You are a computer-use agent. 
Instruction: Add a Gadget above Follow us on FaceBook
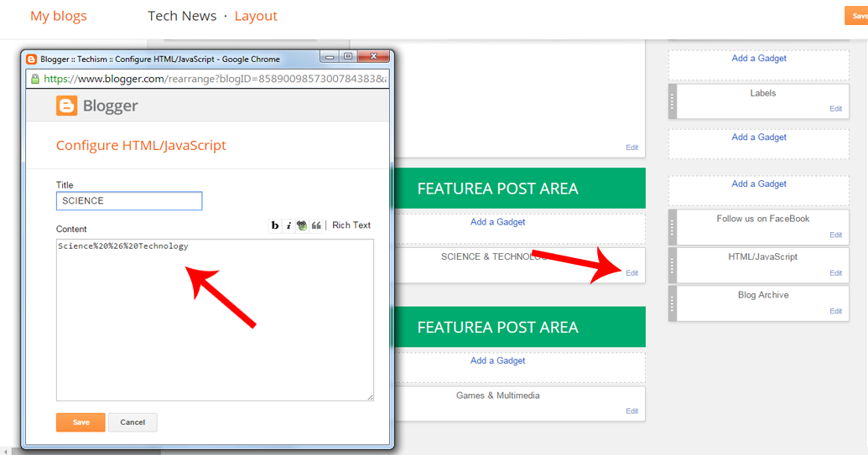click(758, 184)
